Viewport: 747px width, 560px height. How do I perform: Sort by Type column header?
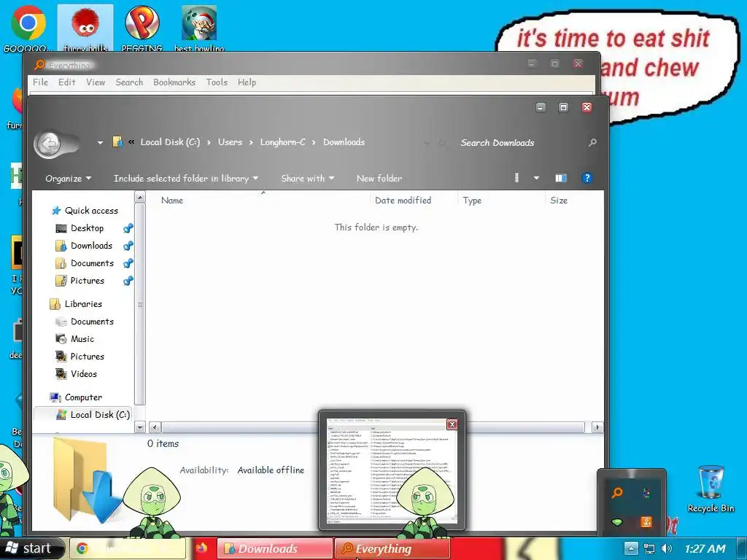point(500,201)
